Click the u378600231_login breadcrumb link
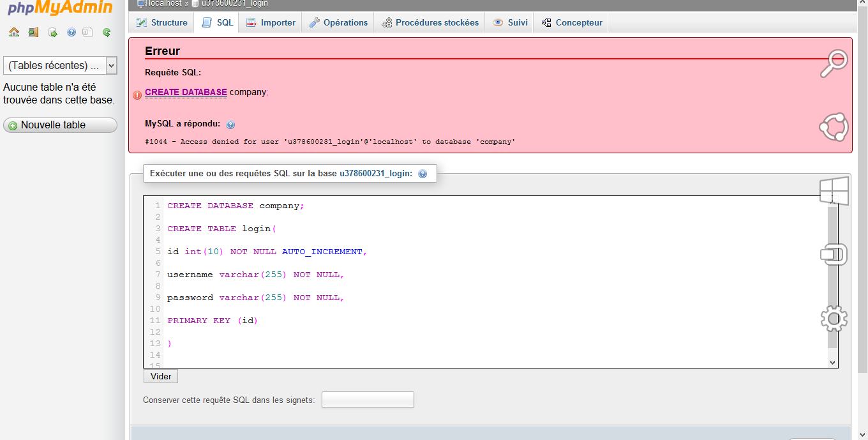The height and width of the screenshot is (440, 868). tap(234, 3)
